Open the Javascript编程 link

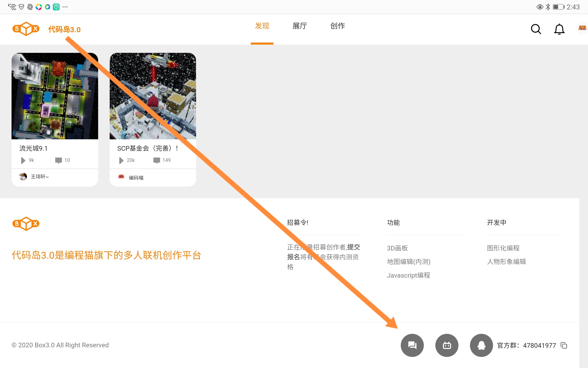tap(408, 275)
